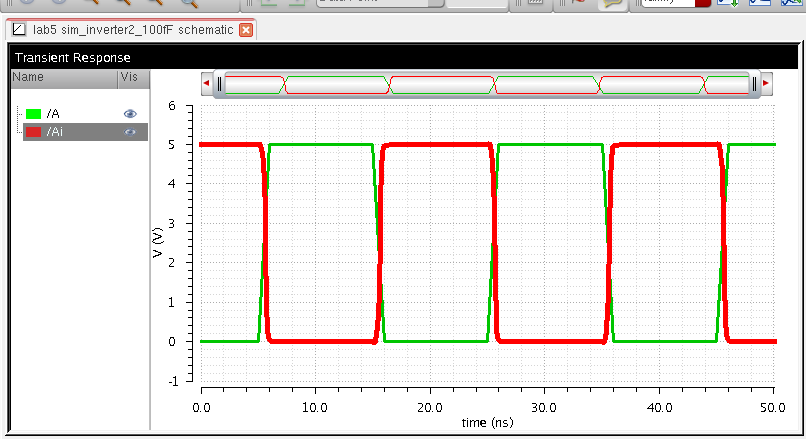
Task: Click the V (V) y-axis label
Action: coord(158,243)
